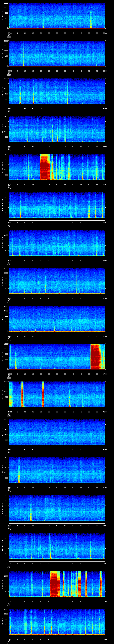Click the 2:48:00 start time label
The image size is (114, 644).
pyautogui.click(x=9, y=450)
